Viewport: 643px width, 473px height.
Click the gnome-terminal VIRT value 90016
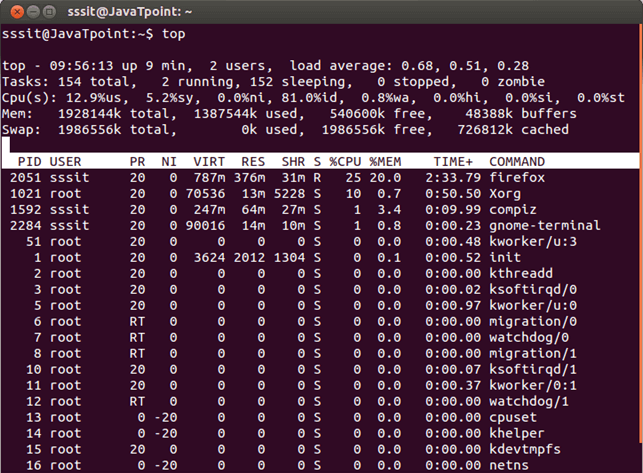point(205,226)
